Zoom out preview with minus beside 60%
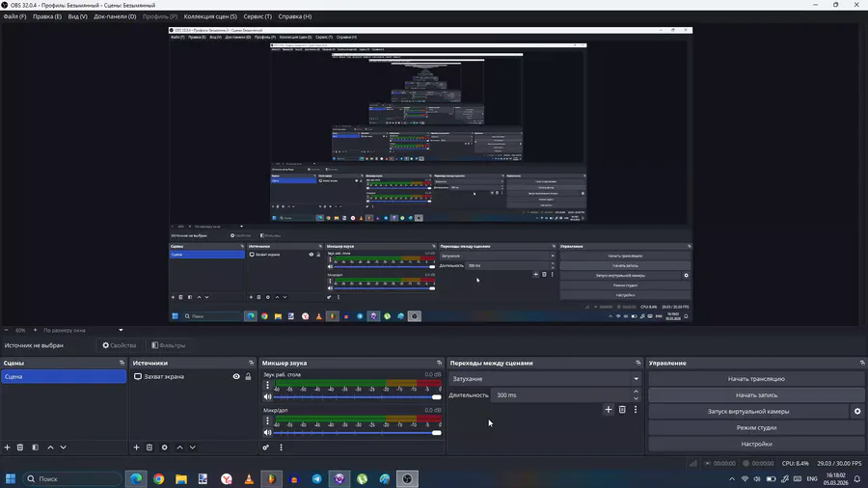Image resolution: width=868 pixels, height=488 pixels. tap(7, 330)
